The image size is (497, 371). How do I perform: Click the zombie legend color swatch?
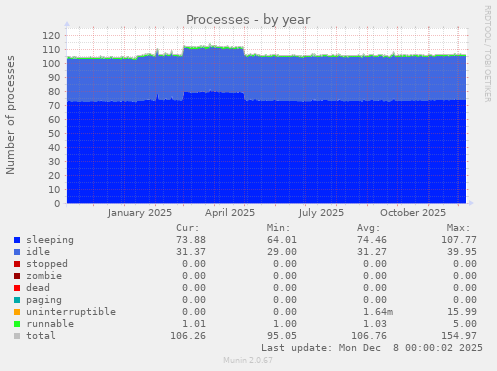[17, 276]
